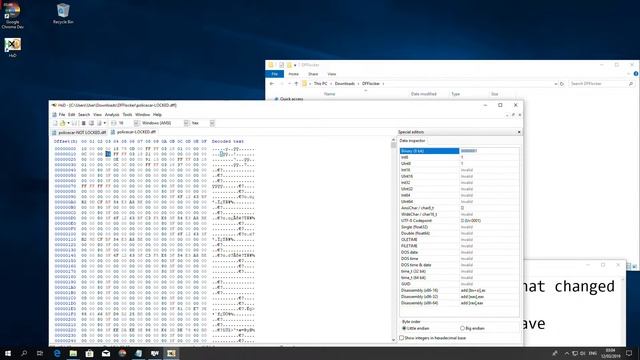The width and height of the screenshot is (640, 360).
Task: Open the View menu in HxD
Action: pos(97,115)
